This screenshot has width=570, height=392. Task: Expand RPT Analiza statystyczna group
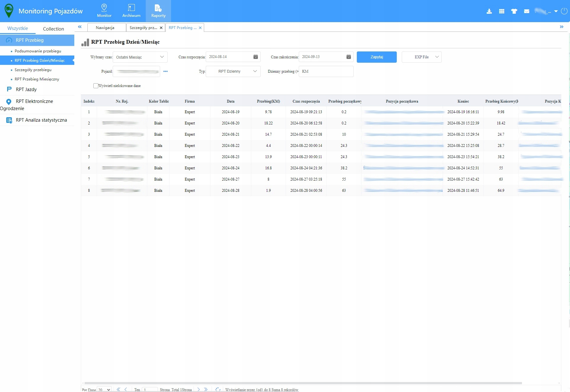pos(37,120)
